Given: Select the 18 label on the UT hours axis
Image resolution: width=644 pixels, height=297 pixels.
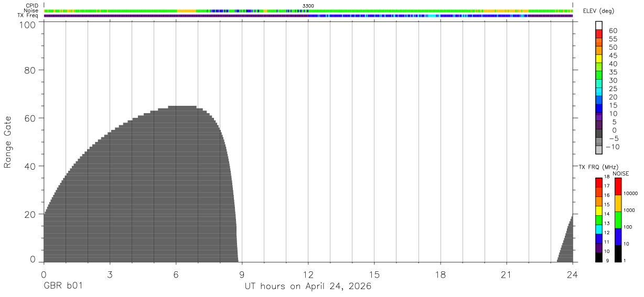Looking at the screenshot, I should 440,274.
